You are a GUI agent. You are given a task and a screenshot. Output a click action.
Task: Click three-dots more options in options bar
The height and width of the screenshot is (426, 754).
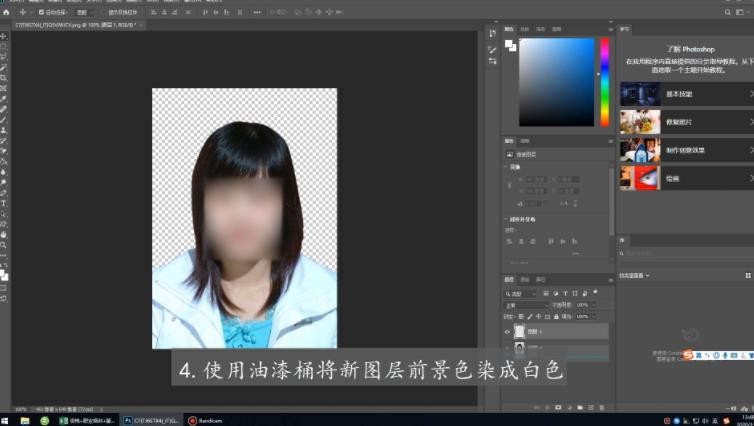click(x=257, y=12)
